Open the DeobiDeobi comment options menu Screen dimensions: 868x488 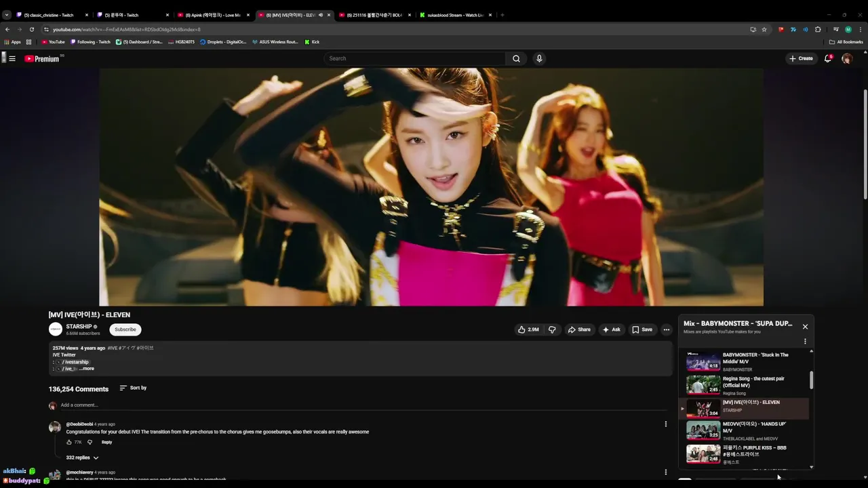(x=665, y=424)
